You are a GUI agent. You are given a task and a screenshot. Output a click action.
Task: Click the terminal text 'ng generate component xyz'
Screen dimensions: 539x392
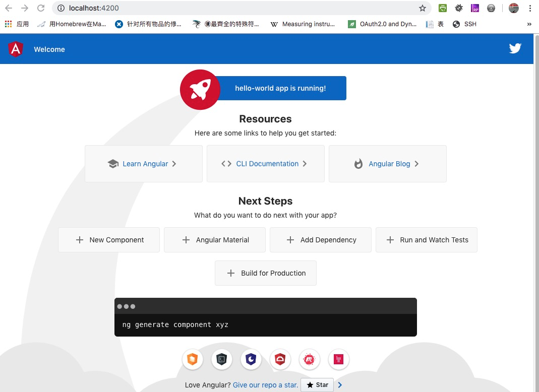[x=175, y=324]
